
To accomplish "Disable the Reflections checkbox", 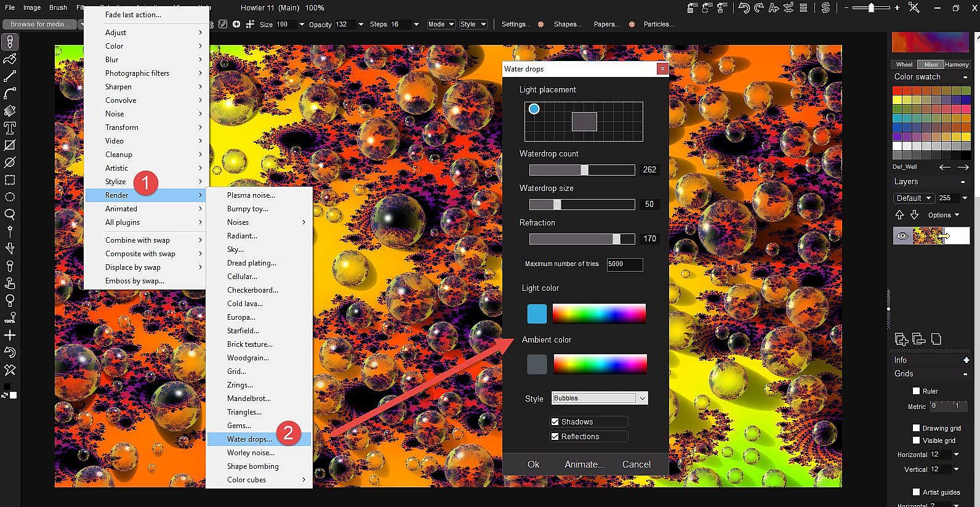I will pyautogui.click(x=555, y=437).
